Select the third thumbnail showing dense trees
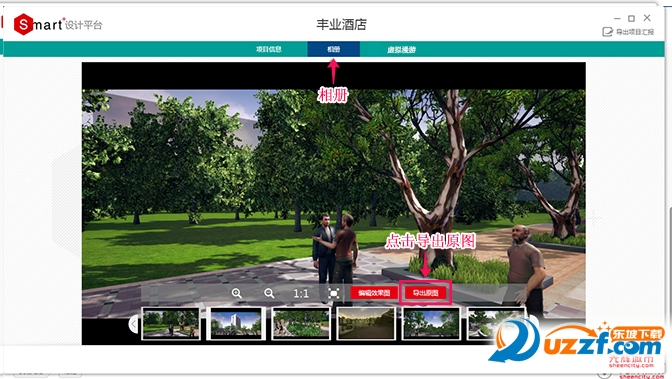Viewport: 672px width, 379px height. [x=301, y=324]
